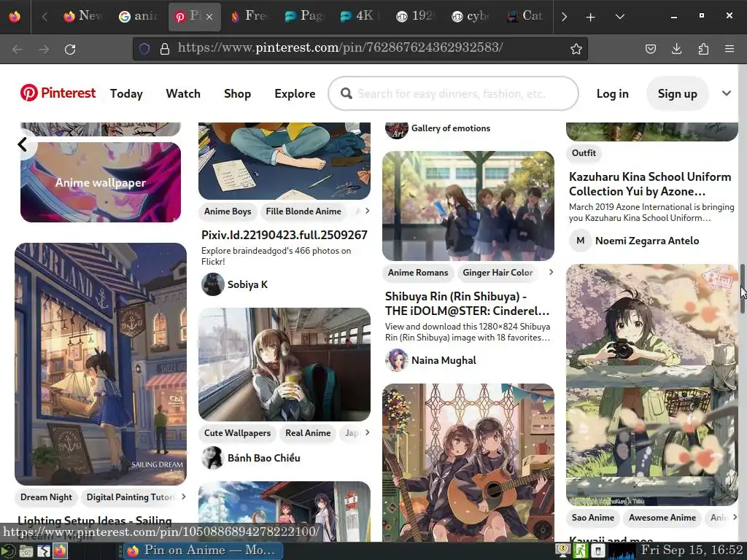747x560 pixels.
Task: Select the Dream Night tag
Action: [46, 497]
